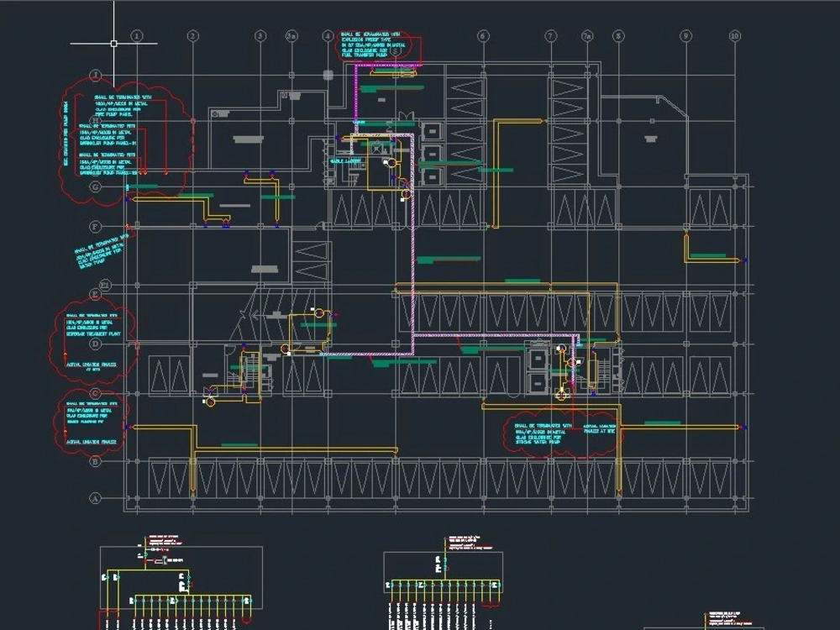
Task: Select grid bubble G on the left
Action: click(x=93, y=188)
